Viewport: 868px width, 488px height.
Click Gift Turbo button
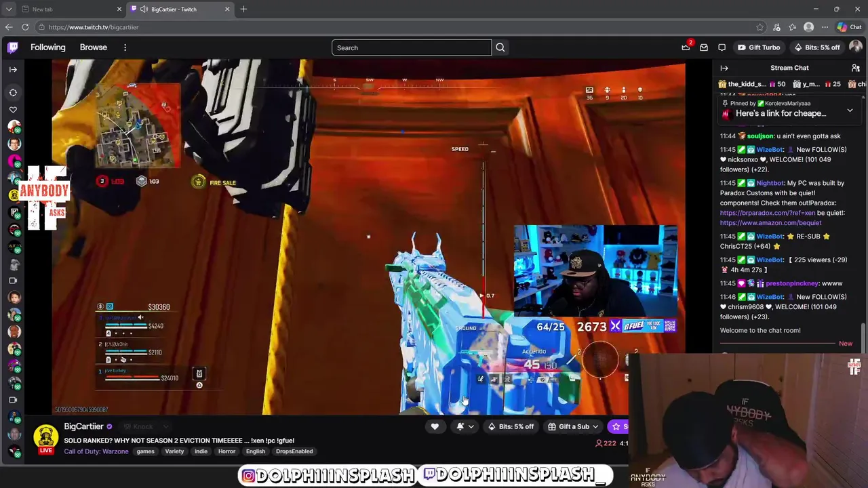point(759,47)
